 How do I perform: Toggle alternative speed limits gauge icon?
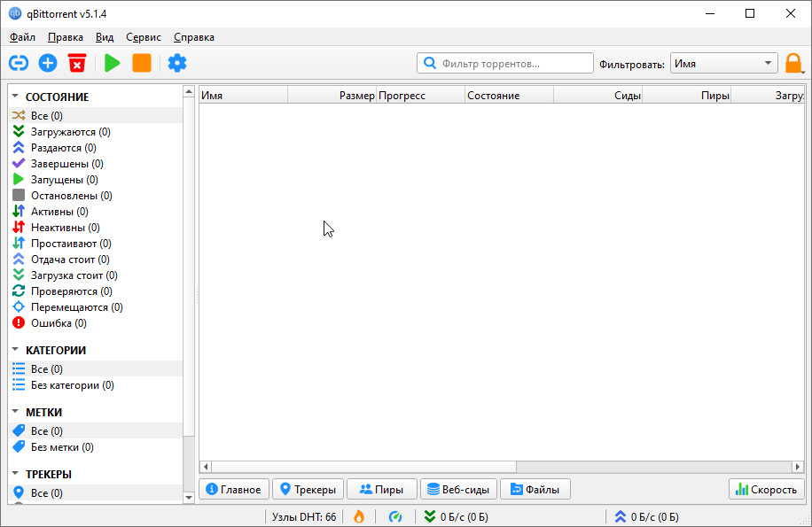[x=396, y=516]
